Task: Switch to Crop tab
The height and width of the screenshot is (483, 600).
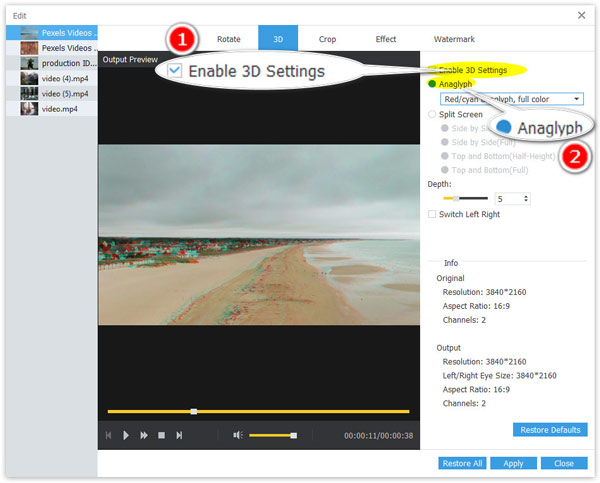Action: pos(327,39)
